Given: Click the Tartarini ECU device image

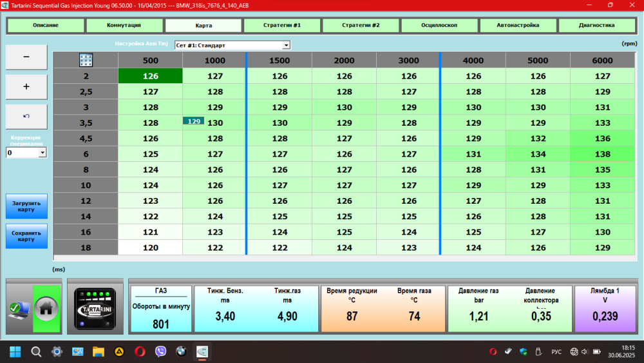Looking at the screenshot, I should point(95,308).
